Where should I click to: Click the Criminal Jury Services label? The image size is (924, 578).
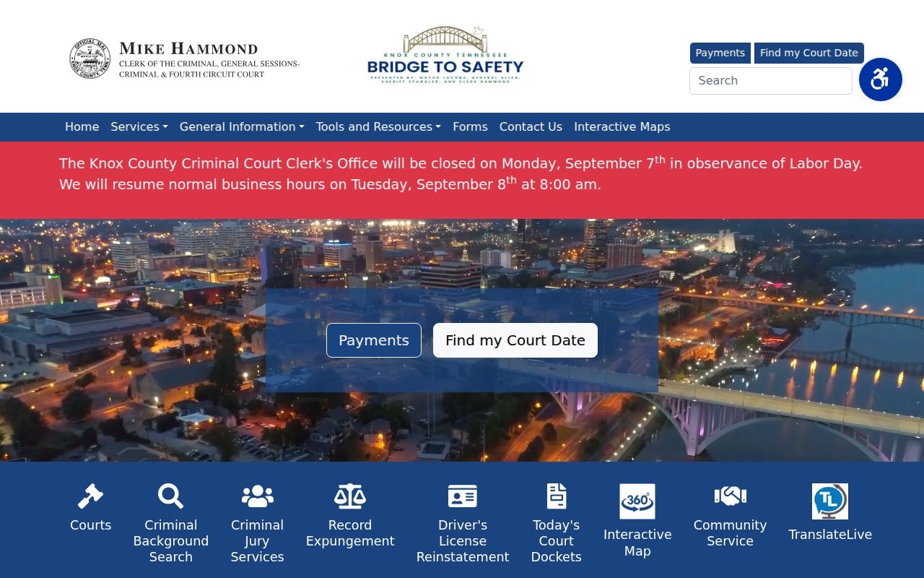(257, 541)
